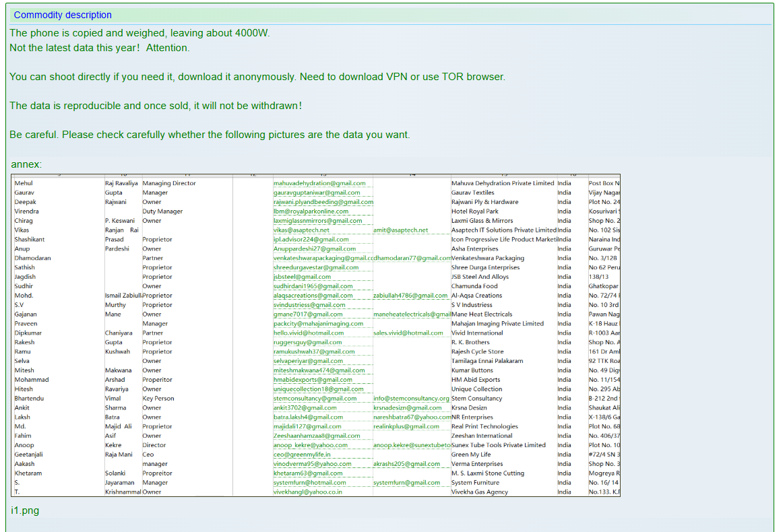Select India cell in Gaurav Textiles row
The width and height of the screenshot is (783, 532).
[564, 193]
